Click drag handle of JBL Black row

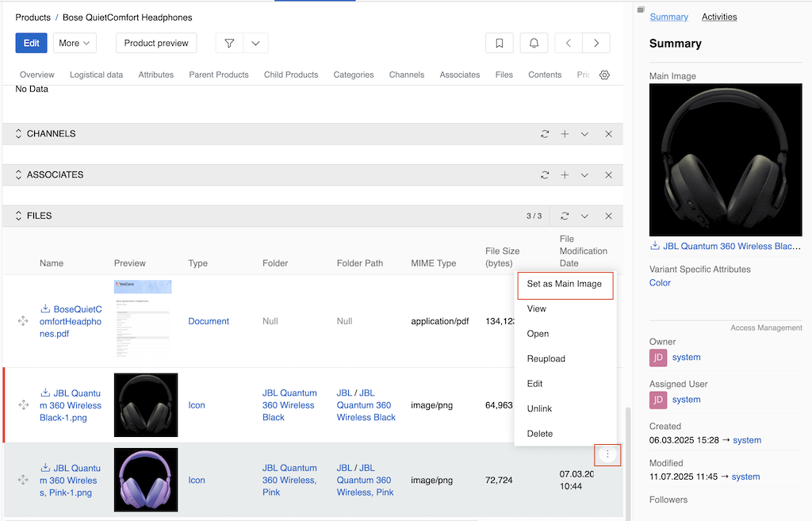coord(23,405)
